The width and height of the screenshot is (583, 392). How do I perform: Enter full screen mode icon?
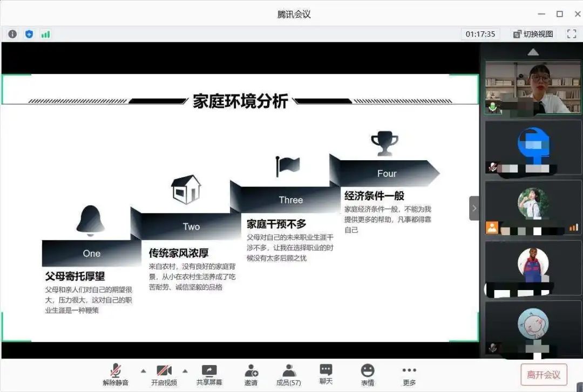(x=572, y=34)
